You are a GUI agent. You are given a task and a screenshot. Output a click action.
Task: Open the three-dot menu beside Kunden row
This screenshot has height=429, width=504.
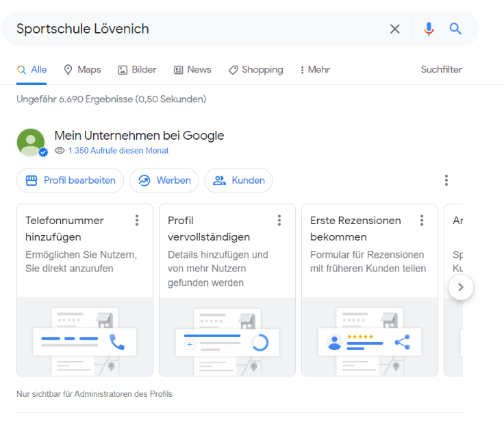point(446,180)
